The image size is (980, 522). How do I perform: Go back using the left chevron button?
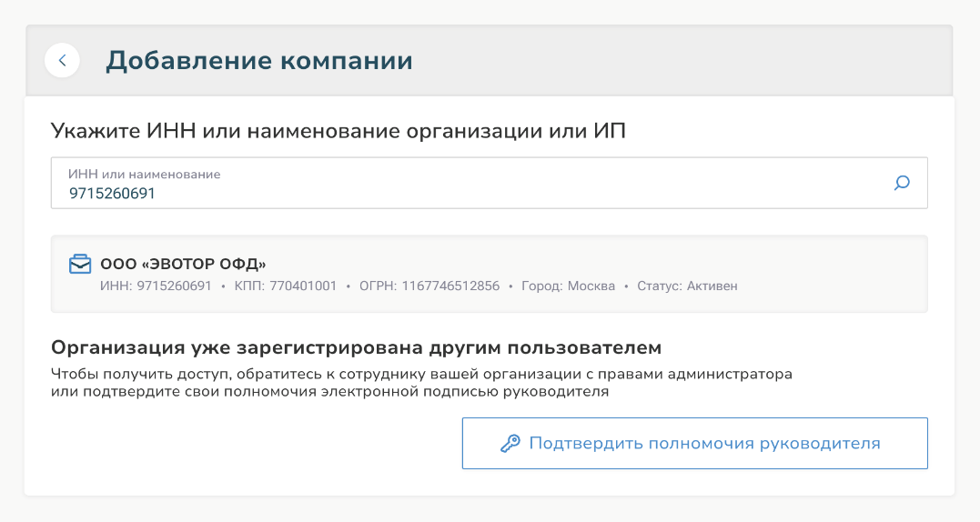click(62, 61)
